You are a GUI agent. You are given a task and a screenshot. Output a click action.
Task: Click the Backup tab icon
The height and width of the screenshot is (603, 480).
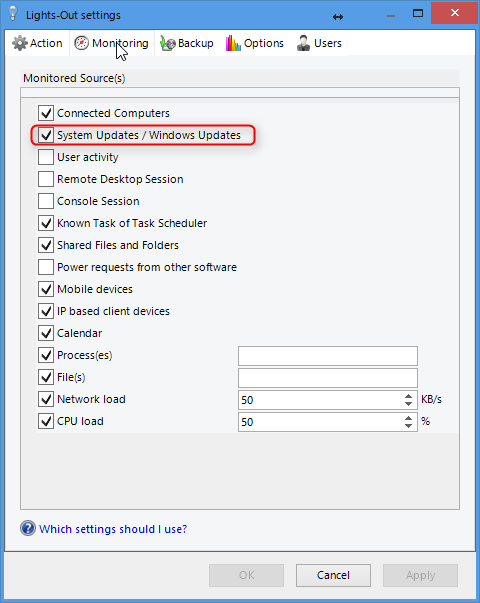(168, 43)
